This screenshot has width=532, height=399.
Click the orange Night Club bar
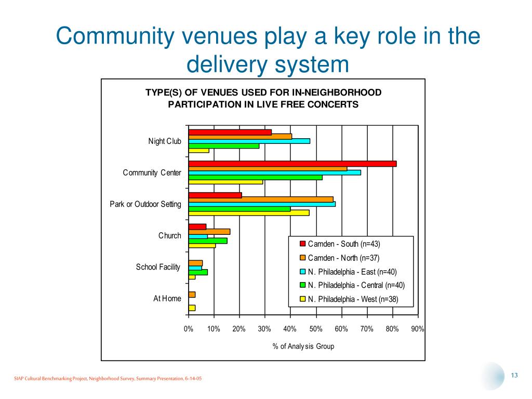click(x=240, y=137)
